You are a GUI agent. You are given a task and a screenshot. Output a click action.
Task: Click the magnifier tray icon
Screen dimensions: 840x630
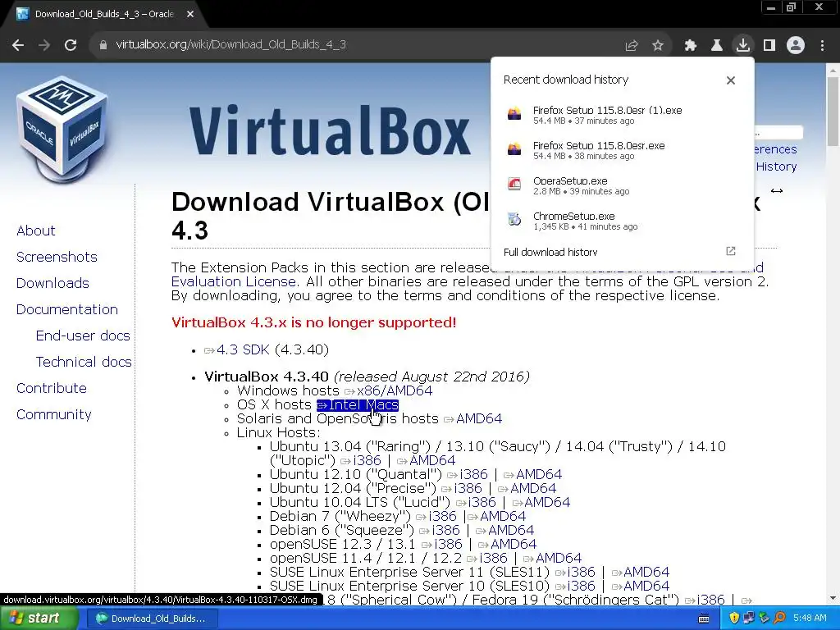[x=779, y=619]
